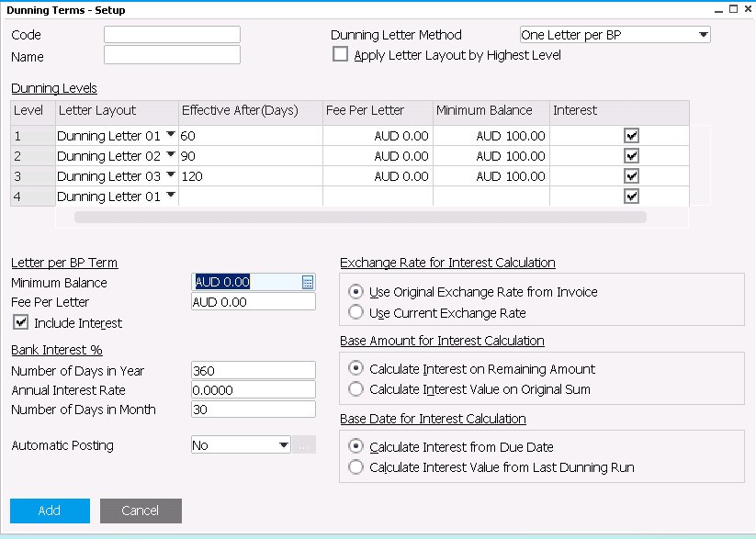Viewport: 756px width, 539px height.
Task: Select Use Current Exchange Rate option
Action: pyautogui.click(x=355, y=313)
